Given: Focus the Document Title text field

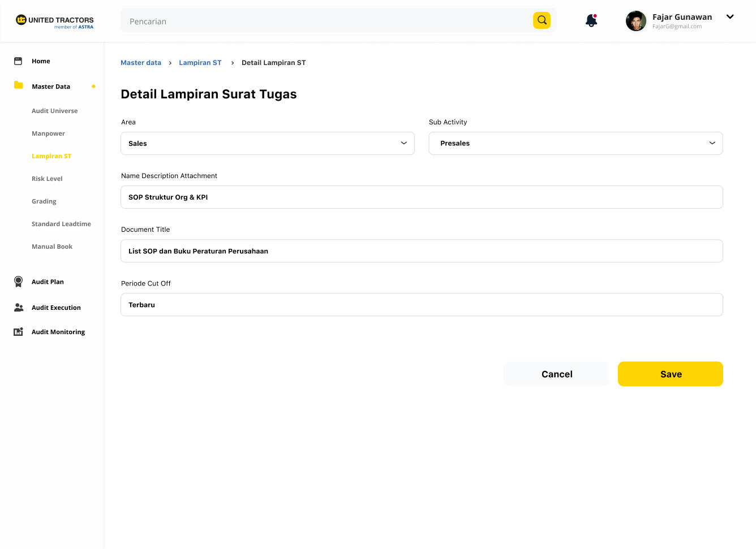Looking at the screenshot, I should pos(422,251).
